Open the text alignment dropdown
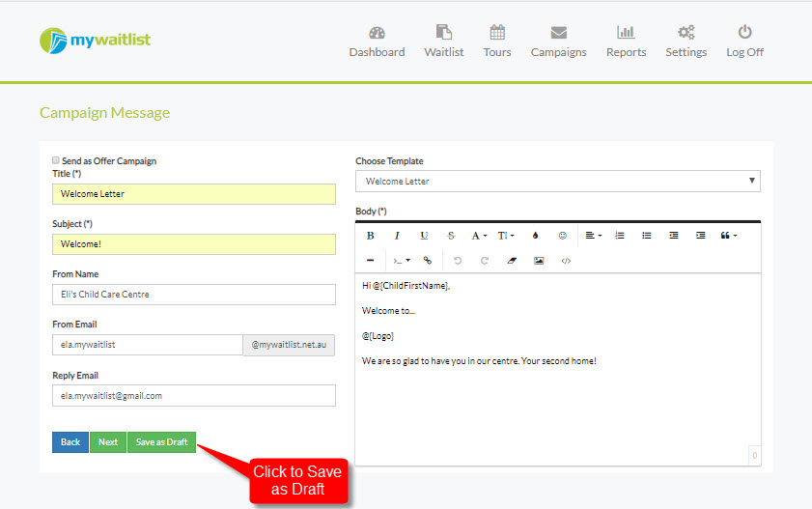Viewport: 812px width, 509px height. pyautogui.click(x=593, y=236)
